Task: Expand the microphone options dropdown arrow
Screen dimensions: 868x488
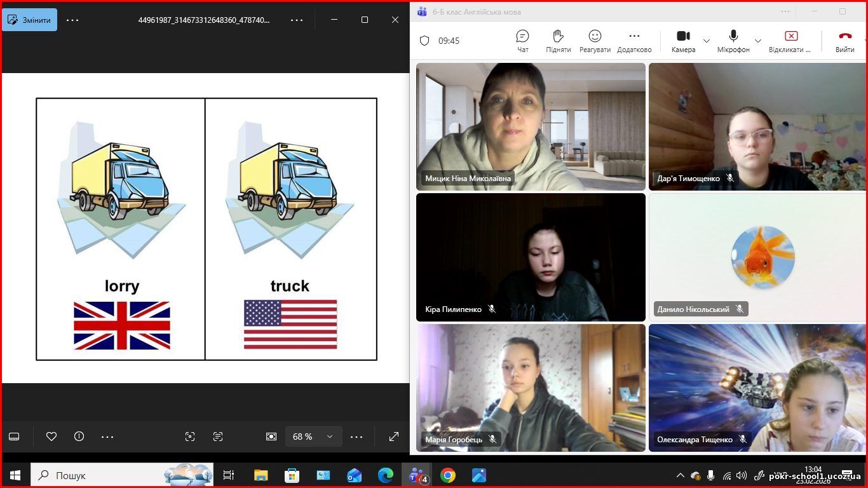Action: point(757,41)
